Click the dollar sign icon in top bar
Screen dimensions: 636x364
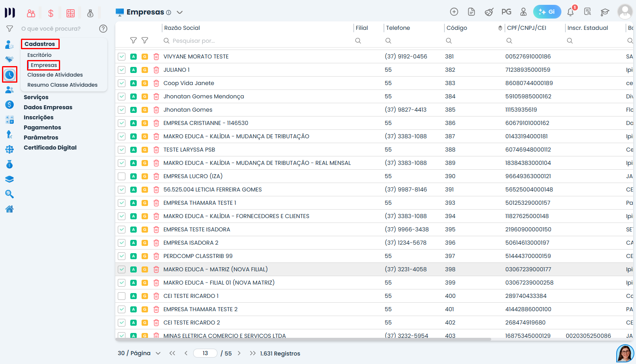[x=51, y=13]
